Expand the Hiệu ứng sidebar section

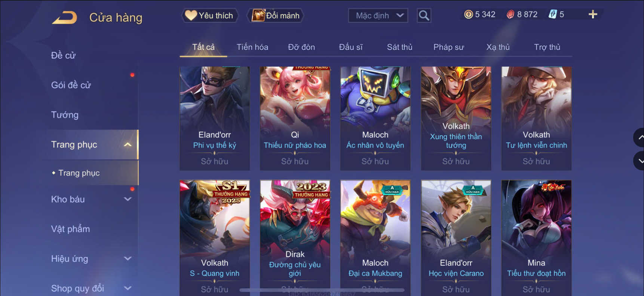click(x=128, y=259)
